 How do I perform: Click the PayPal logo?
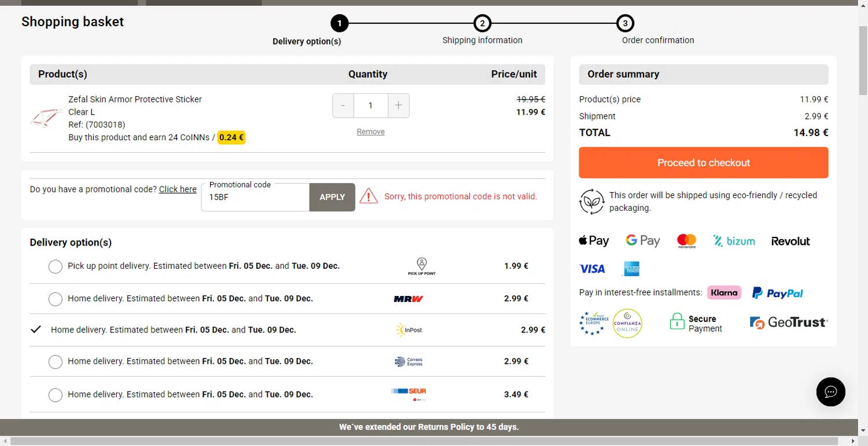click(777, 293)
